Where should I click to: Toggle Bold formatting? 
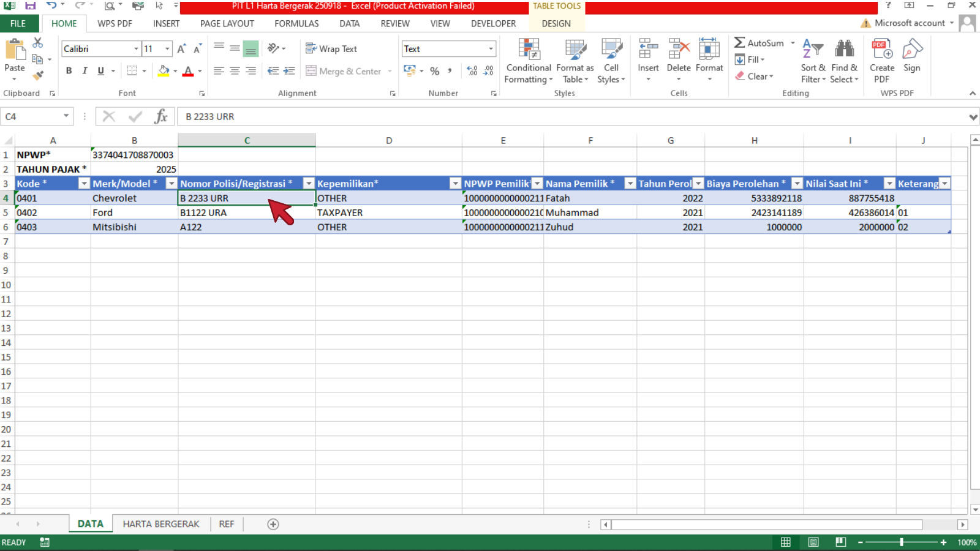(69, 71)
